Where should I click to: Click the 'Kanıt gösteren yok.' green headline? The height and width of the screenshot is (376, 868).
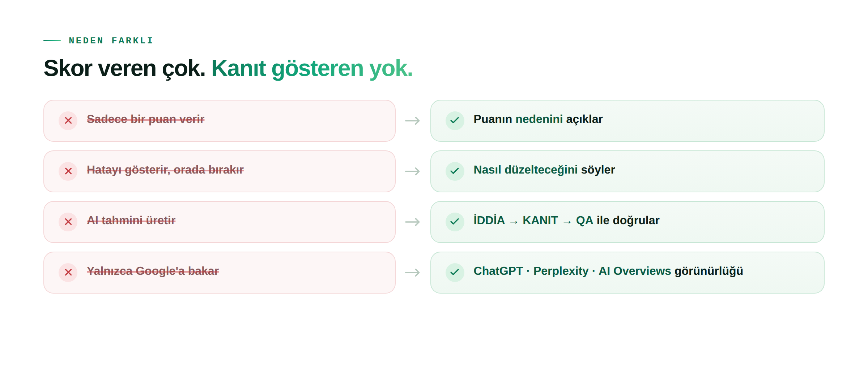tap(312, 68)
